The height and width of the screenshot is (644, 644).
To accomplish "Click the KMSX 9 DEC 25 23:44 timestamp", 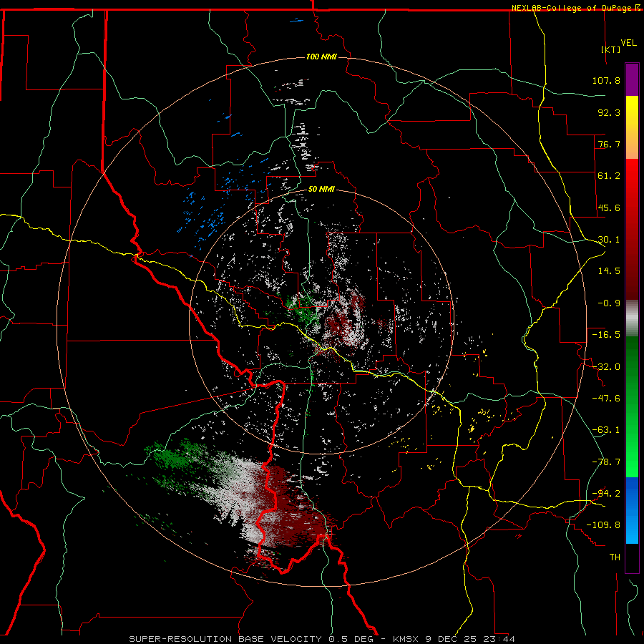I will (x=454, y=639).
